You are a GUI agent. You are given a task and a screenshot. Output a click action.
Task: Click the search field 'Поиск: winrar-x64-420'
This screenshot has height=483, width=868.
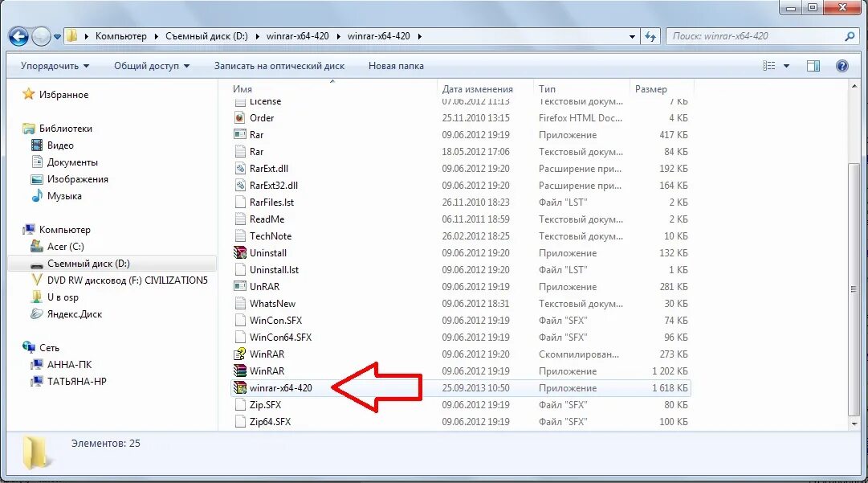coord(755,36)
